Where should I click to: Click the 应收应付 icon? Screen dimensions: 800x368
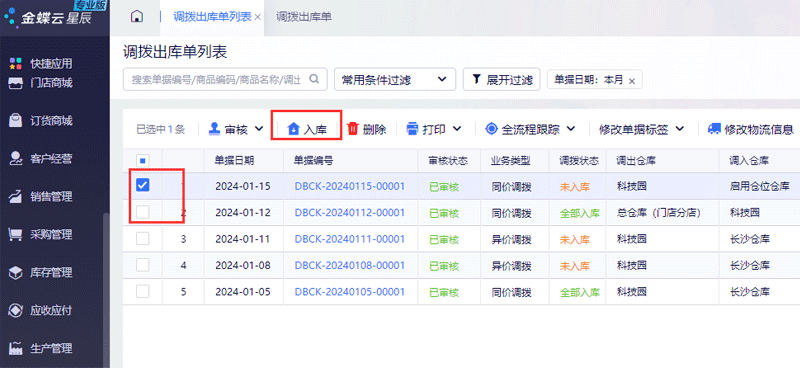click(x=16, y=310)
